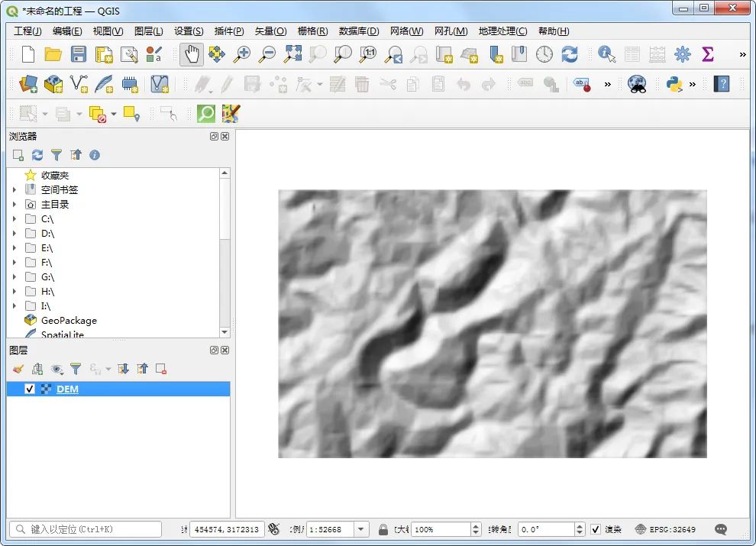Open the map scale dropdown
Viewport: 756px width, 546px height.
(x=361, y=529)
